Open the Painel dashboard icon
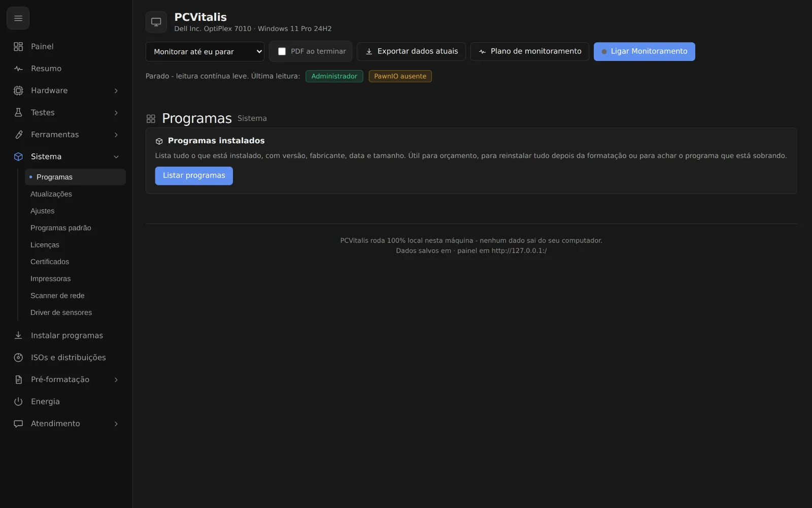The image size is (812, 508). (x=18, y=47)
